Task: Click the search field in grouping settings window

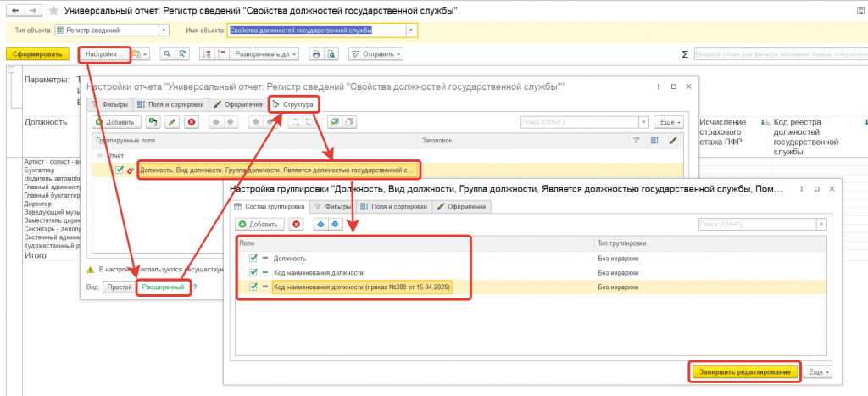Action: (757, 224)
